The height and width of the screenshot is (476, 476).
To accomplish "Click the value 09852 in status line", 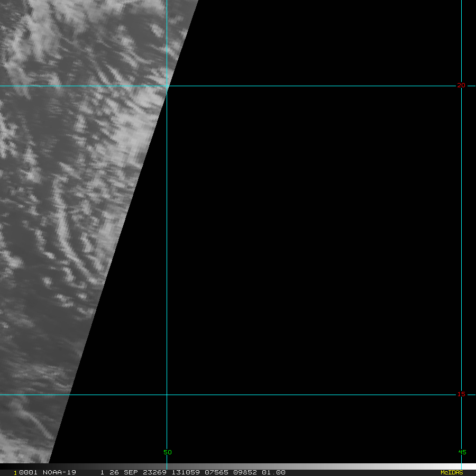I will click(245, 472).
